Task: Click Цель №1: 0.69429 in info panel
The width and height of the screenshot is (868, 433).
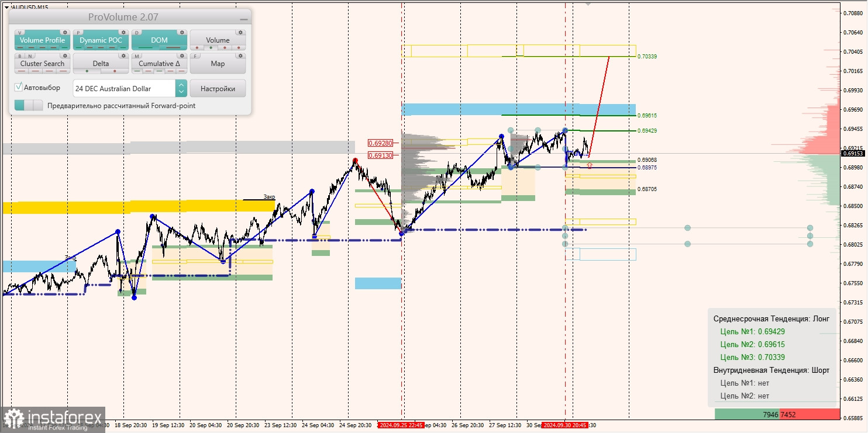Action: (752, 331)
